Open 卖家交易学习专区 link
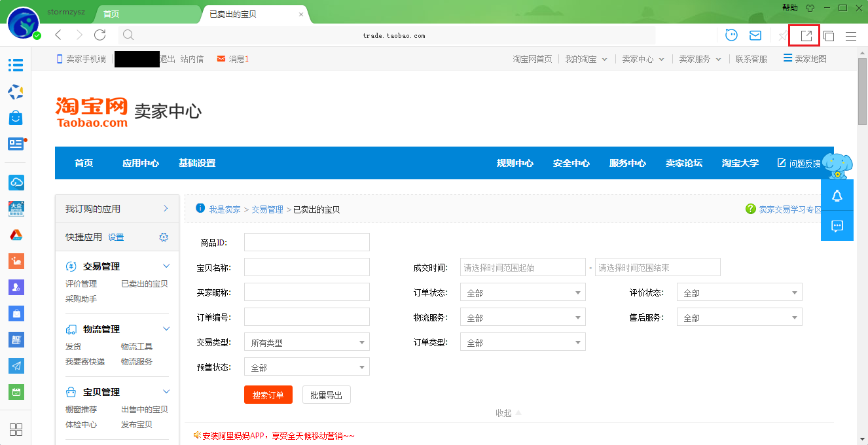The height and width of the screenshot is (445, 868). [789, 209]
